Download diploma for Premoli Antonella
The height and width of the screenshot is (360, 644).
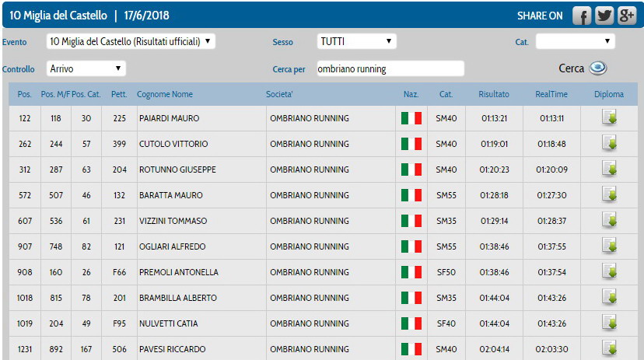[609, 272]
